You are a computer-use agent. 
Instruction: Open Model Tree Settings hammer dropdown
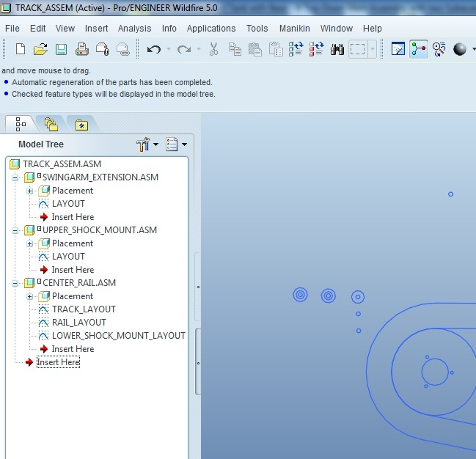[147, 144]
